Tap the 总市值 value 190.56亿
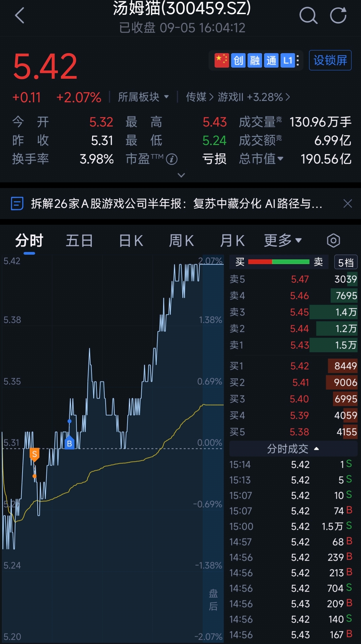The width and height of the screenshot is (361, 644). tap(326, 159)
